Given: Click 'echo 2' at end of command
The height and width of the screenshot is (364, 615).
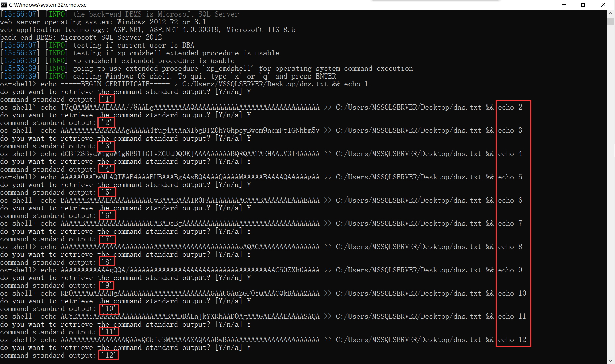Looking at the screenshot, I should coord(510,107).
